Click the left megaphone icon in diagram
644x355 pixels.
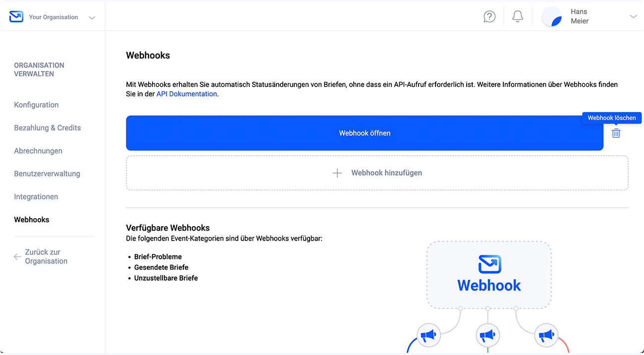(x=429, y=336)
